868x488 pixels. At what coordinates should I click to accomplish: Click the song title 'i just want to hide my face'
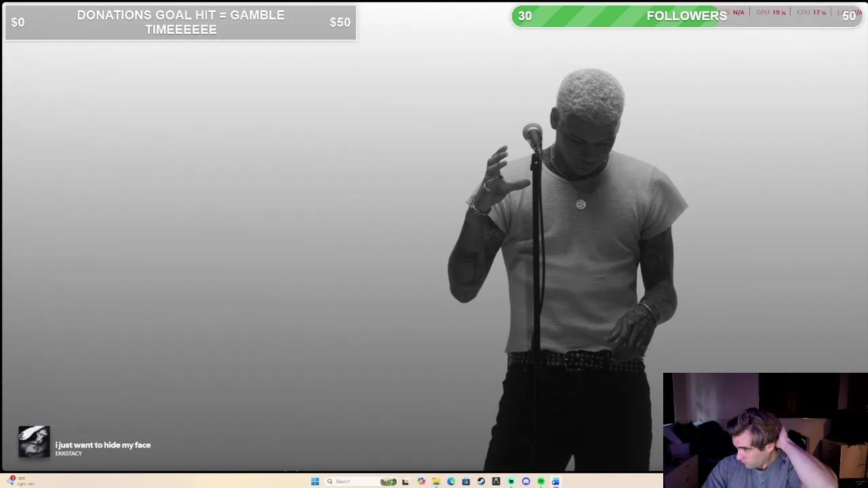[103, 445]
